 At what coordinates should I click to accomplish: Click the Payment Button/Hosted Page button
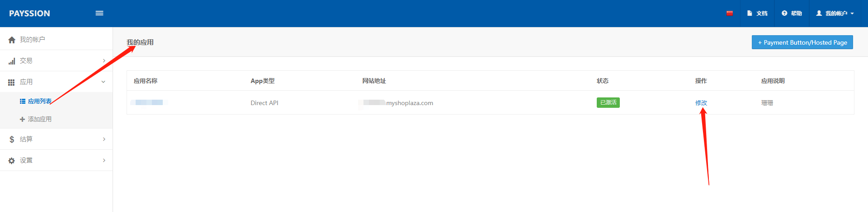pyautogui.click(x=802, y=42)
